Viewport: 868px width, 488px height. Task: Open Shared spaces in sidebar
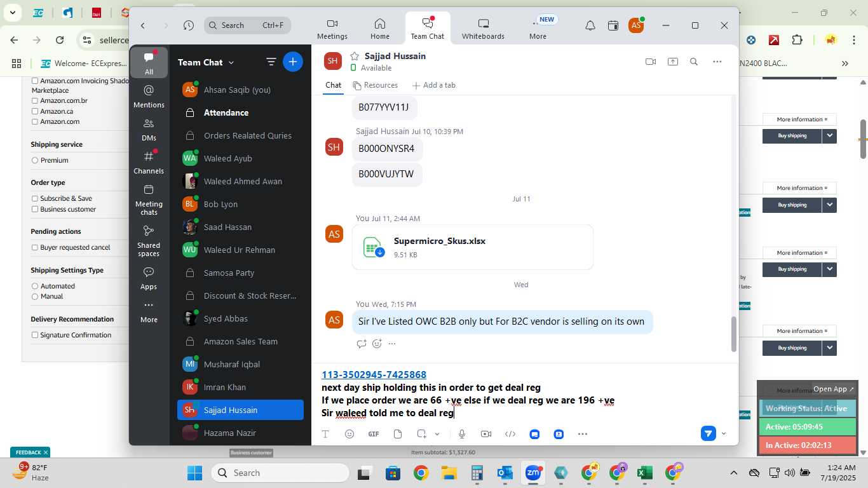click(x=149, y=241)
